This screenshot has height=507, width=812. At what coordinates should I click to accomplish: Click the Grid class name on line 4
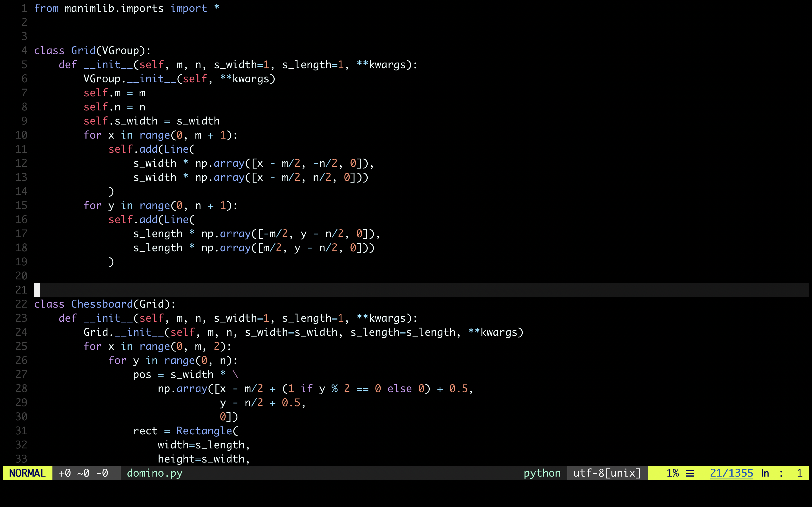(83, 50)
